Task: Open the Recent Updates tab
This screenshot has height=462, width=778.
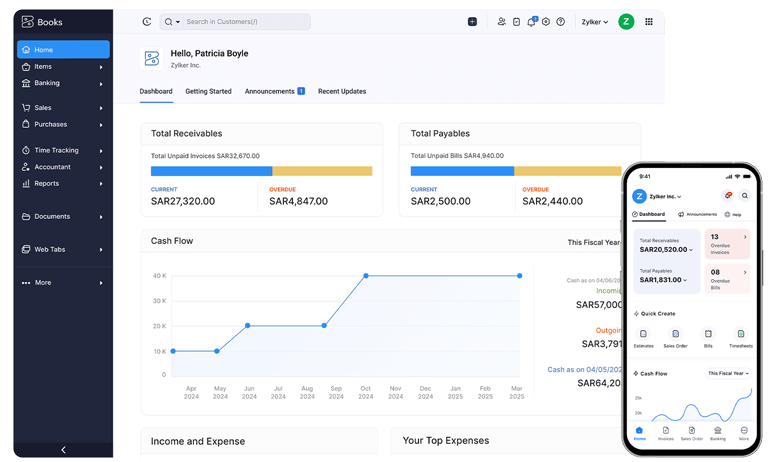Action: pyautogui.click(x=342, y=91)
